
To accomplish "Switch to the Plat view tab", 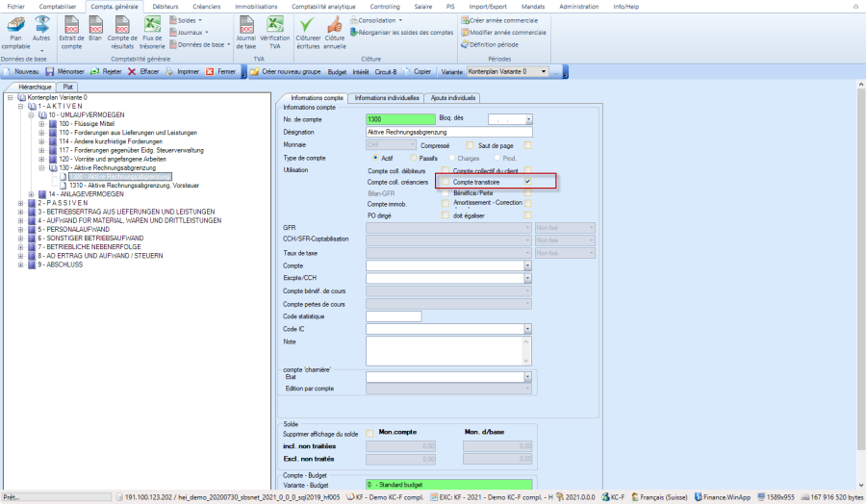I will pyautogui.click(x=68, y=87).
